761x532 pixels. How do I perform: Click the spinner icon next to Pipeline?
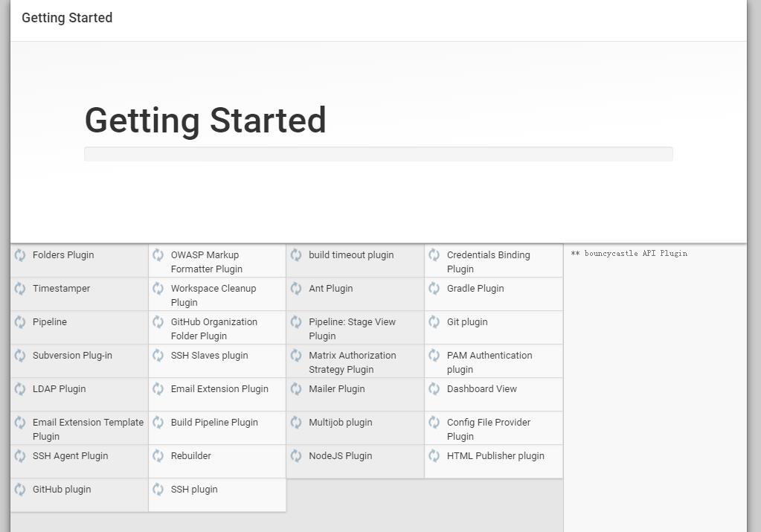tap(20, 322)
